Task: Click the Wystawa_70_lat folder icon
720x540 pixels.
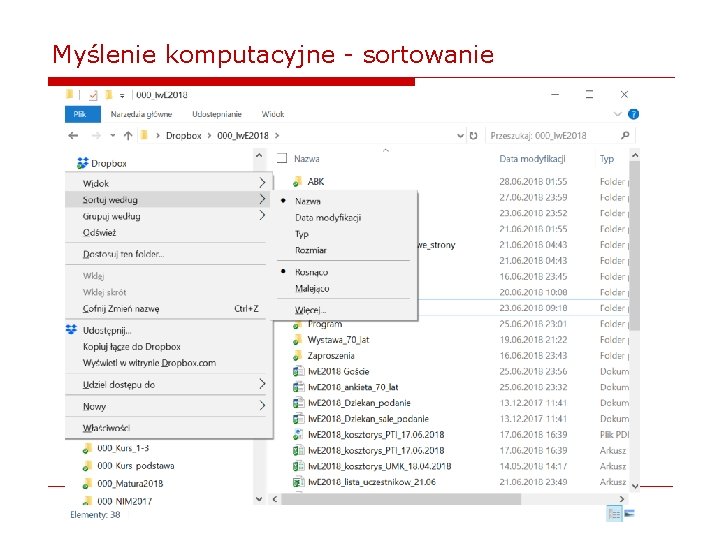Action: [298, 340]
